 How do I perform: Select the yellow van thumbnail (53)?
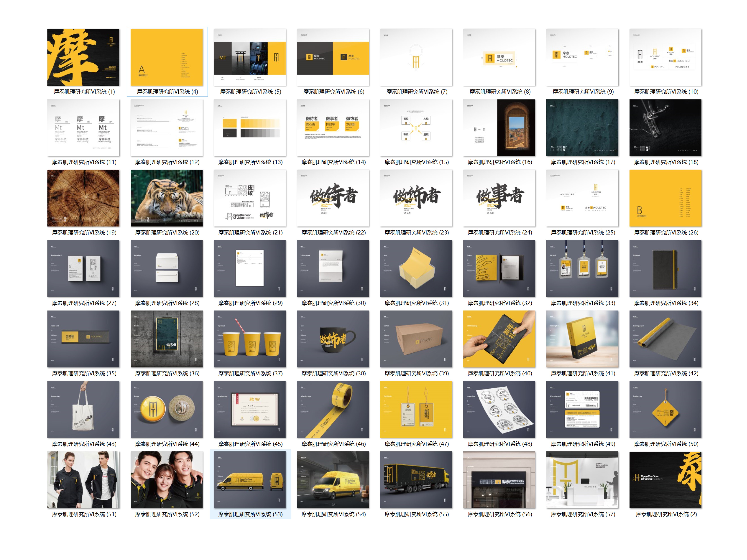pos(250,480)
